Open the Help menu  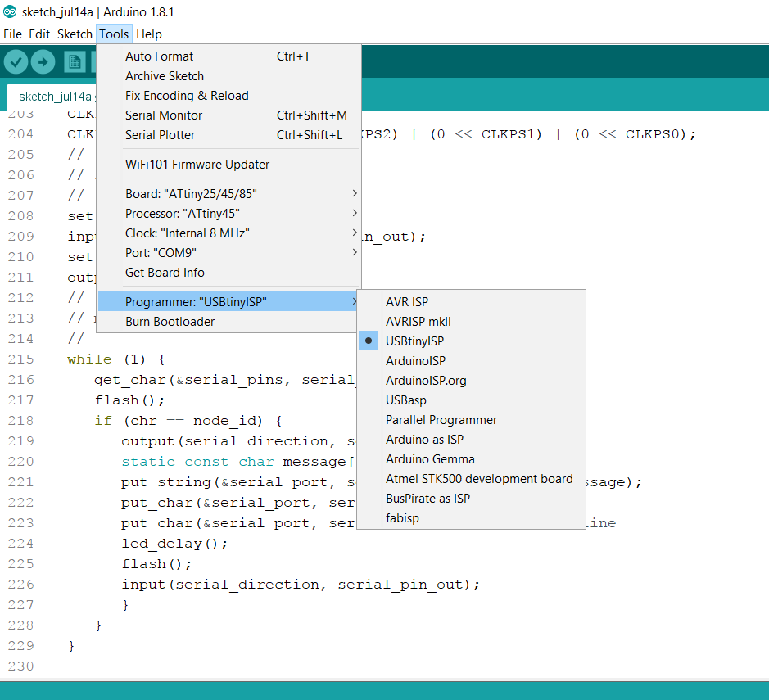[x=148, y=34]
